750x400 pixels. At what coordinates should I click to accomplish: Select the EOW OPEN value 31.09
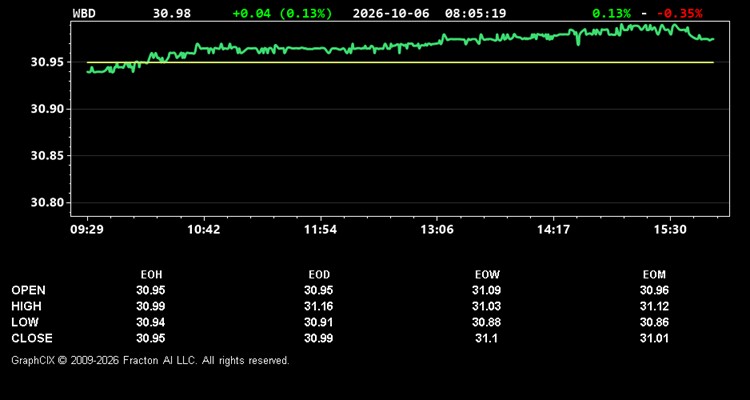[486, 290]
